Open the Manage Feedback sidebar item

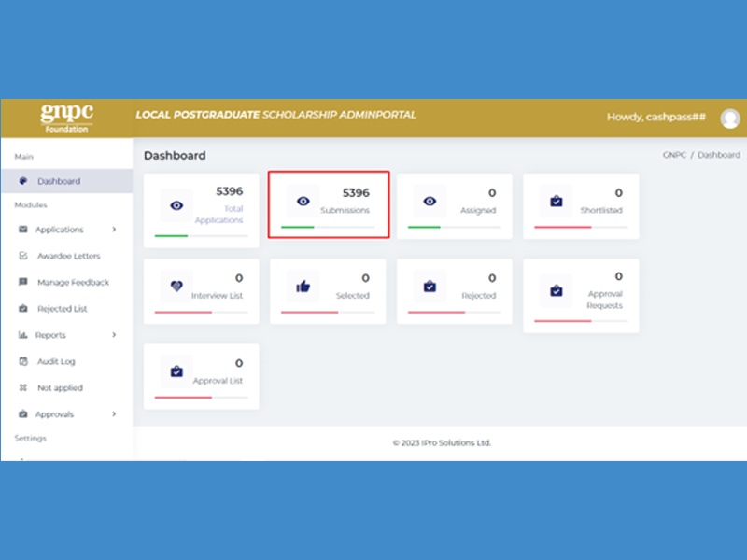[73, 282]
